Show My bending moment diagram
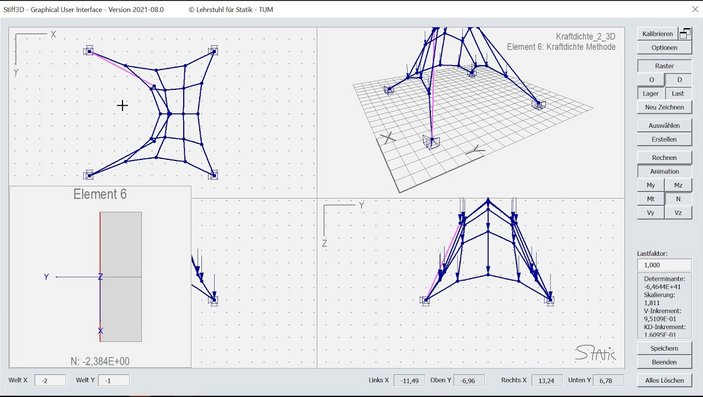Viewport: 703px width, 397px height. pos(650,185)
